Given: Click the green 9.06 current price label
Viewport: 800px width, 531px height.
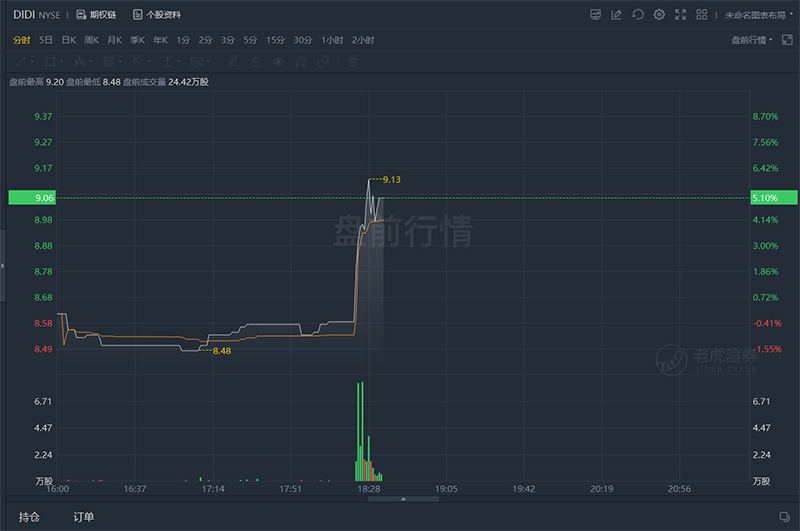Looking at the screenshot, I should (32, 197).
